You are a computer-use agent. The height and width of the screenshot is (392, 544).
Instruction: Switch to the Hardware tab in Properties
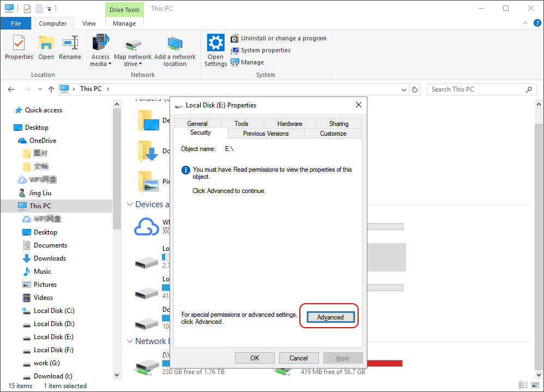289,124
